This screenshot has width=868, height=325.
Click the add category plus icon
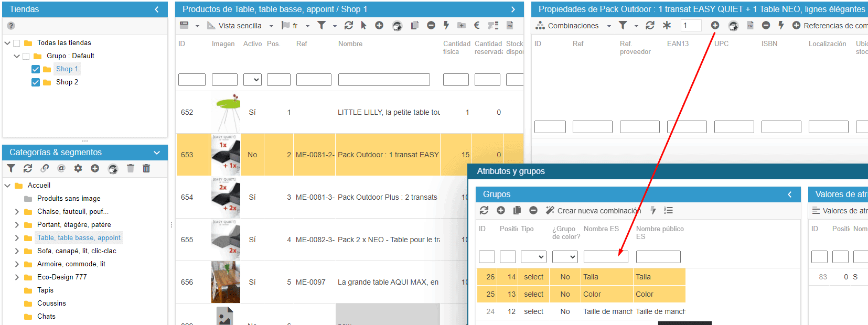(x=95, y=168)
